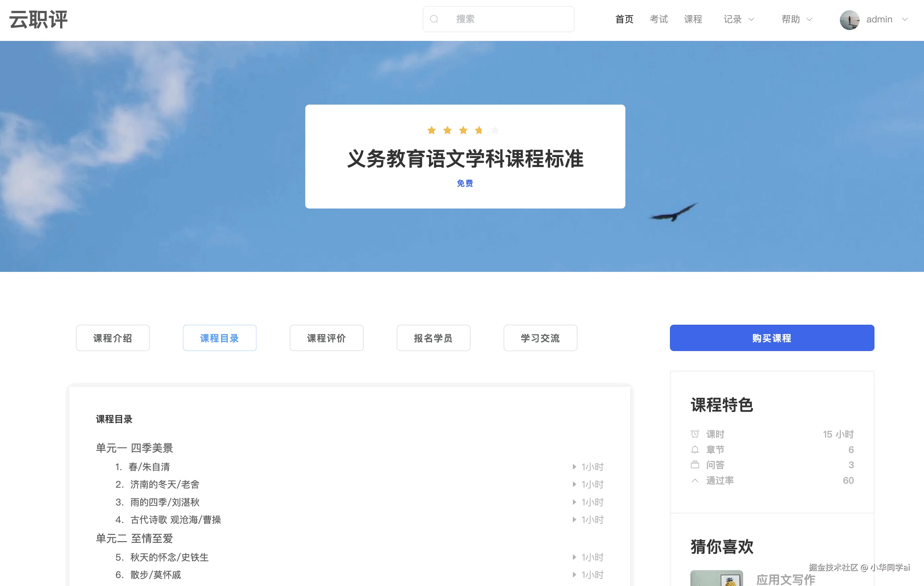Click the caret icon beside 通过率
Screen dimensions: 924x586
[x=695, y=480]
